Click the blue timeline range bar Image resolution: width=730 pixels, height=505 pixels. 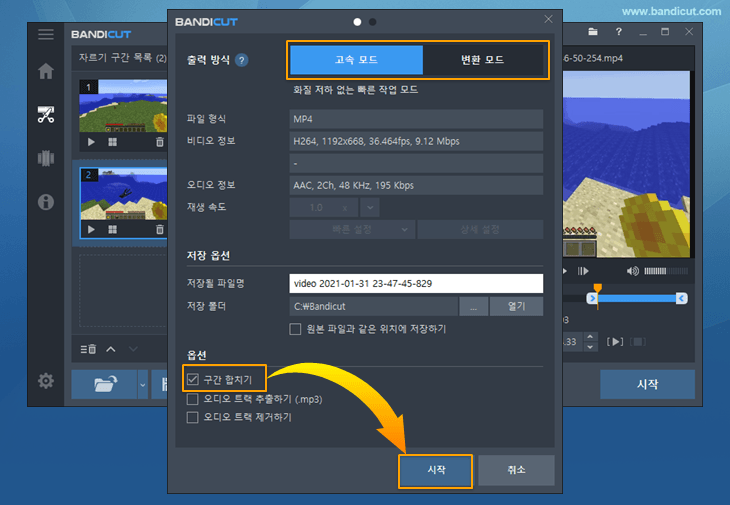(637, 298)
